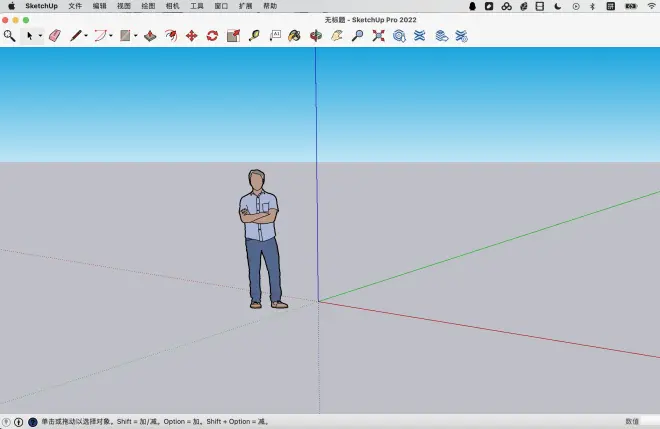Open the 窗口 menu
660x429 pixels.
tap(221, 6)
